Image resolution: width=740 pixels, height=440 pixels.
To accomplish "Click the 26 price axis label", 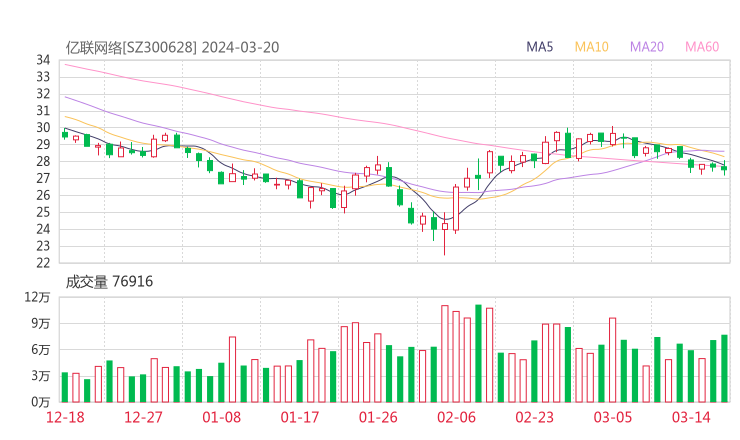I will coord(43,195).
